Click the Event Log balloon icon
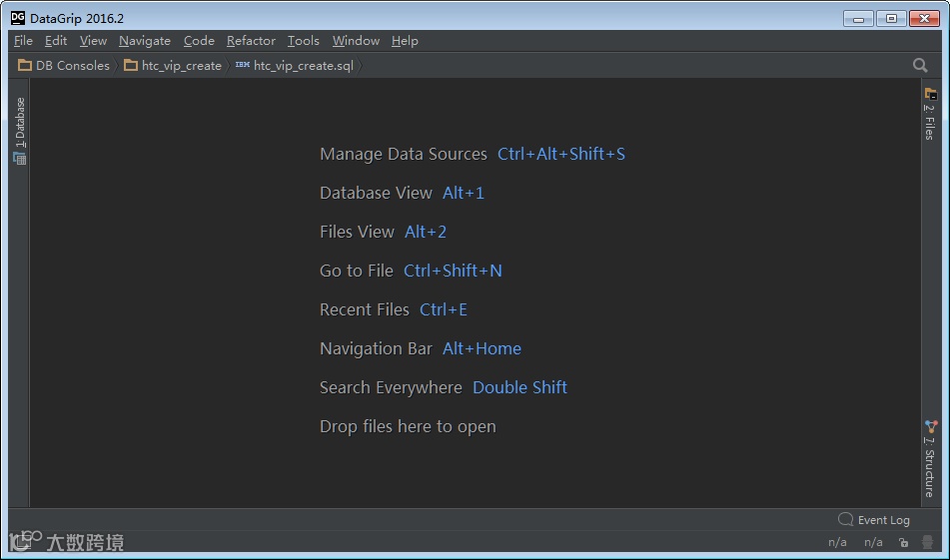This screenshot has width=950, height=560. [846, 519]
